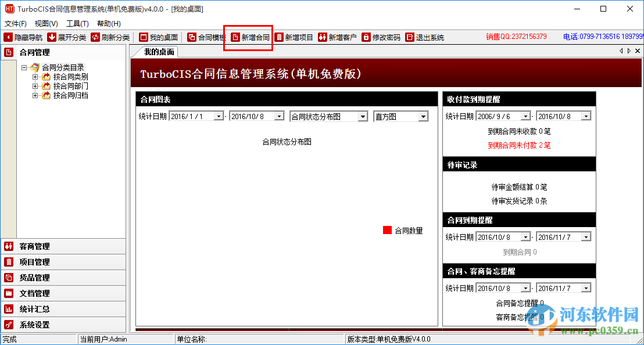Click the 到期合同未付款 2笔 link
The width and height of the screenshot is (644, 345).
(x=519, y=146)
